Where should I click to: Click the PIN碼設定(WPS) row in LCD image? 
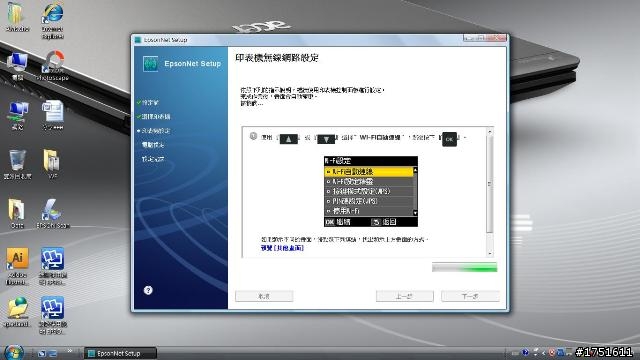(x=369, y=201)
